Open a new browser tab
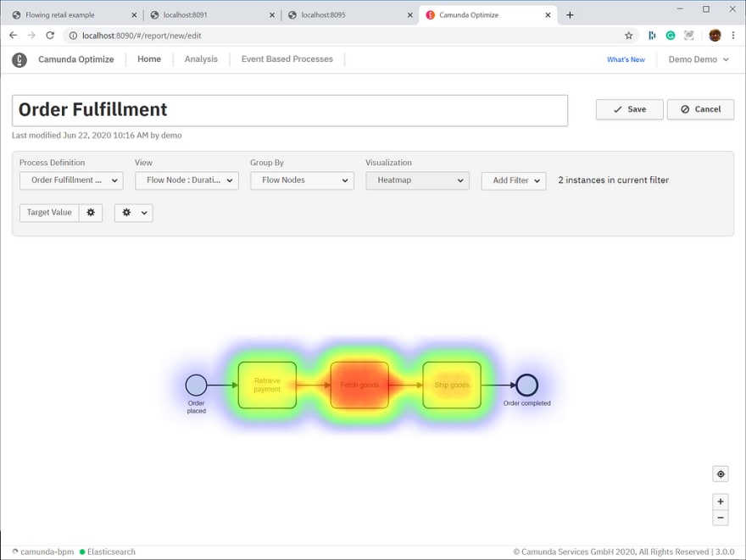 (x=570, y=14)
